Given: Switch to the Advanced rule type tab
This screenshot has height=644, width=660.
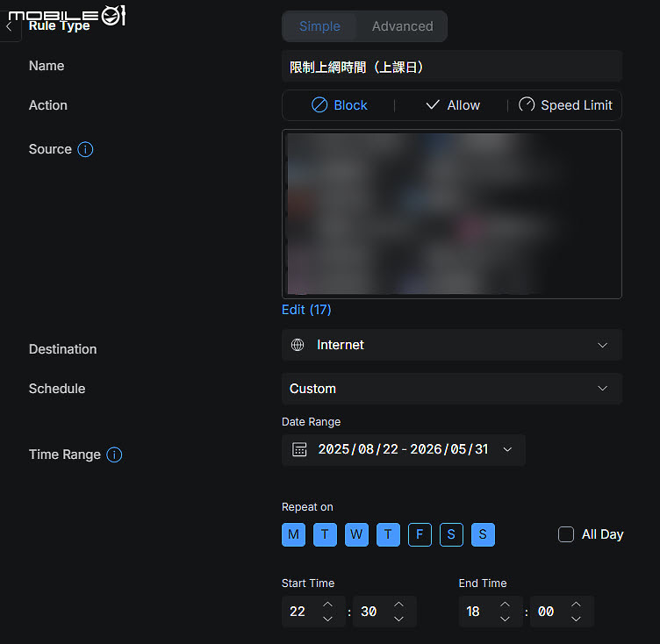Looking at the screenshot, I should (402, 26).
